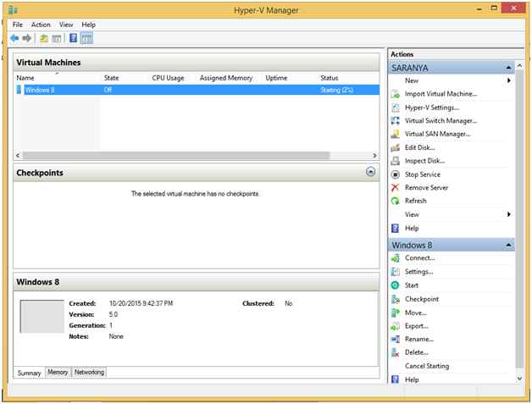Click Show/Hide Action Pane toolbar icon

[x=87, y=38]
